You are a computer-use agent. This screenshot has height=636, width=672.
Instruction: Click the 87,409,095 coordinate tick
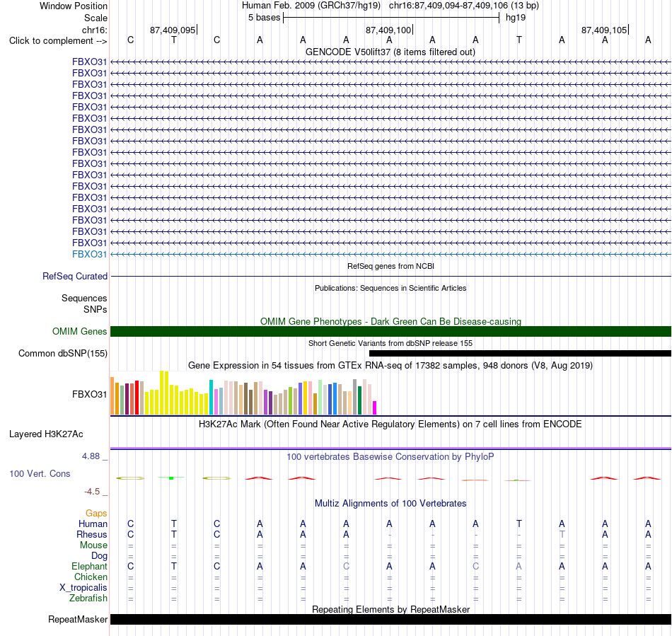(173, 30)
